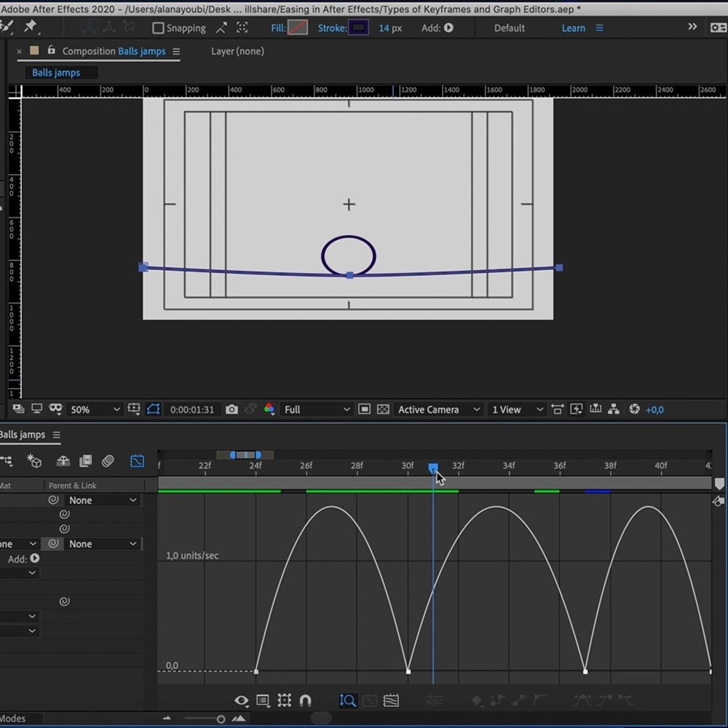The width and height of the screenshot is (728, 728).
Task: Click the snap magnet icon in graph editor
Action: pyautogui.click(x=305, y=700)
